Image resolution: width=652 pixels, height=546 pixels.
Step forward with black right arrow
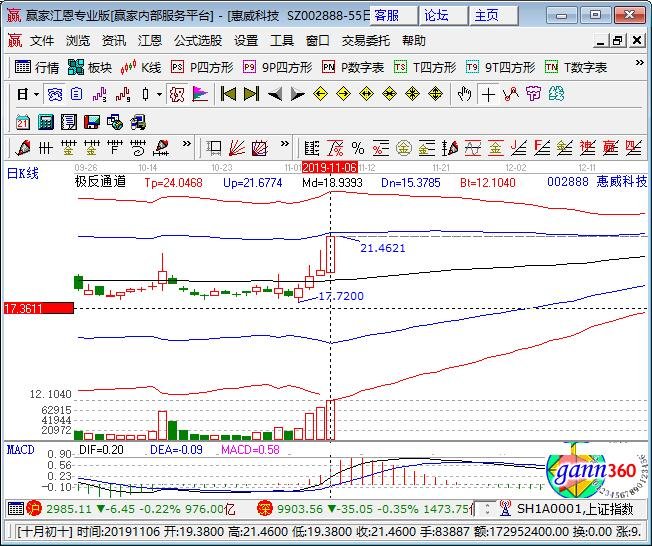(x=297, y=94)
